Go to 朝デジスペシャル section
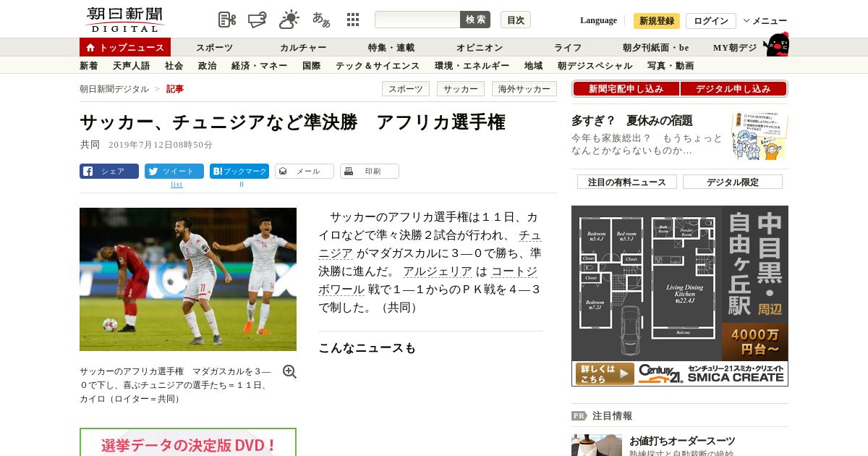The width and height of the screenshot is (868, 456). click(x=595, y=66)
